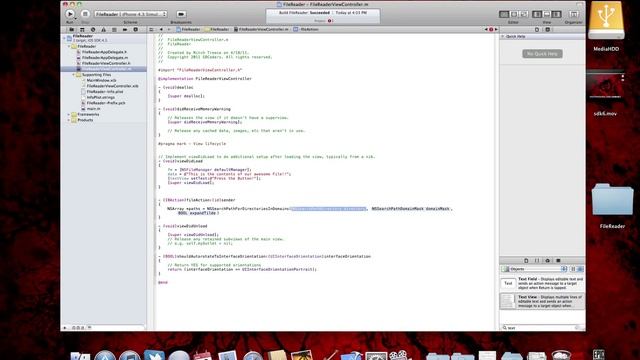Expand the Frameworks group
The width and height of the screenshot is (640, 360).
[x=69, y=114]
